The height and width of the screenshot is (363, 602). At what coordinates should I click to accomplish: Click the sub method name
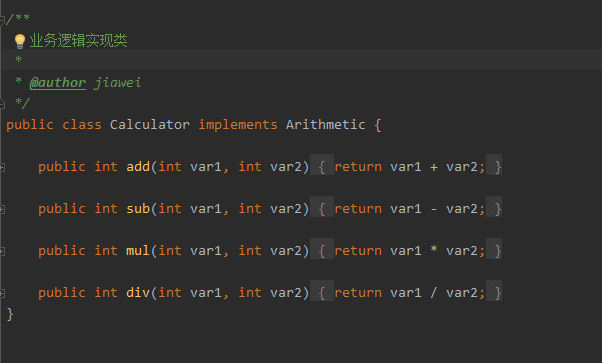[138, 209]
